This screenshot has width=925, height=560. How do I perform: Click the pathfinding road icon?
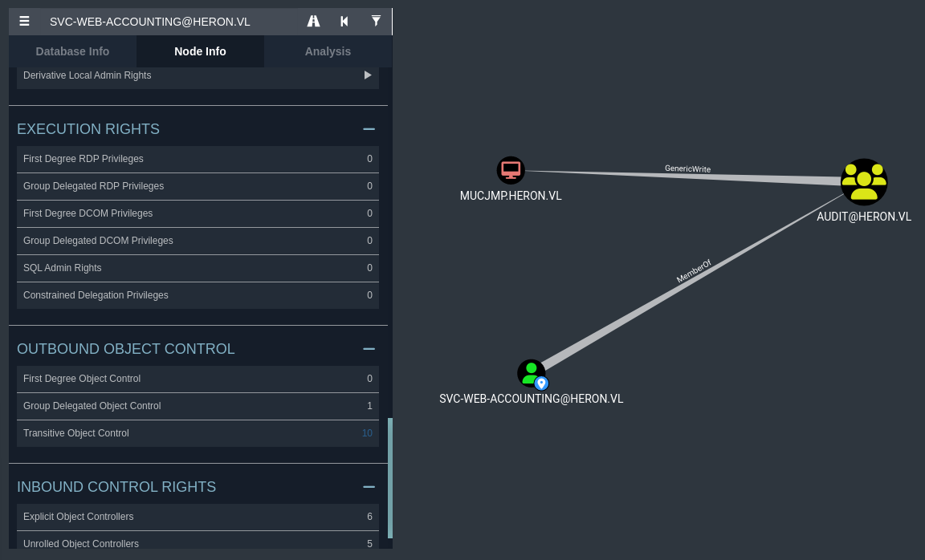(x=314, y=22)
